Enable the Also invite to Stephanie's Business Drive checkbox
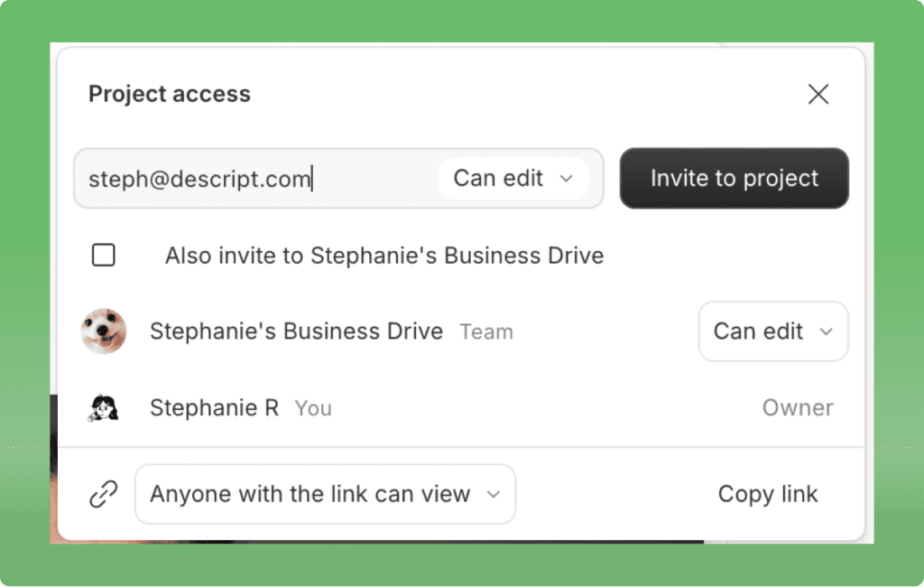This screenshot has width=924, height=587. (103, 255)
